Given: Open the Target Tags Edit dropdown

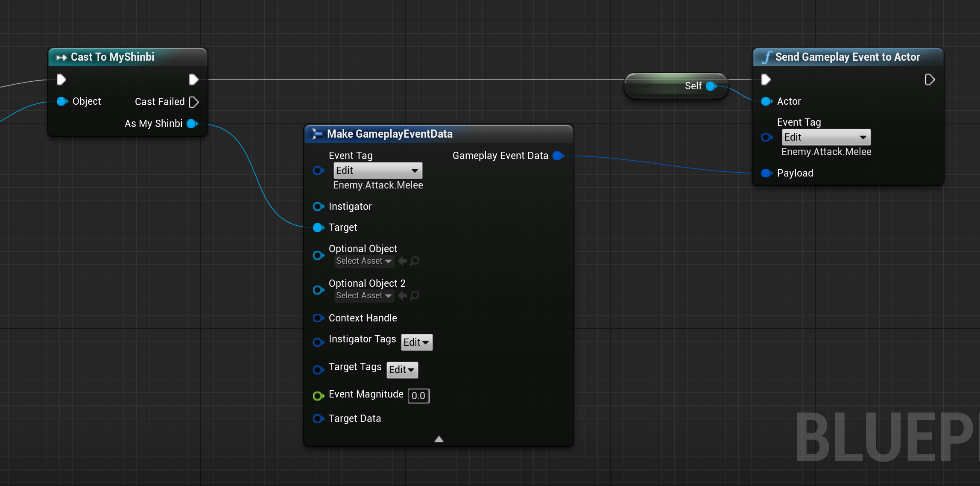Looking at the screenshot, I should [402, 370].
